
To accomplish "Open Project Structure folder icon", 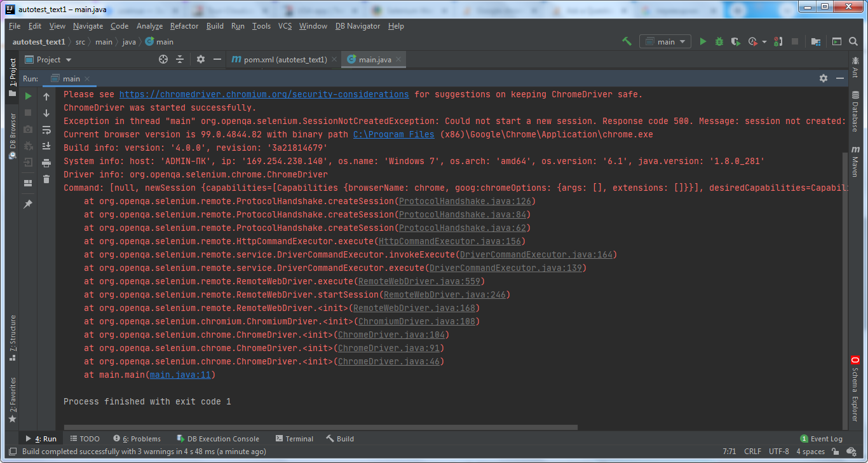I will coord(816,41).
